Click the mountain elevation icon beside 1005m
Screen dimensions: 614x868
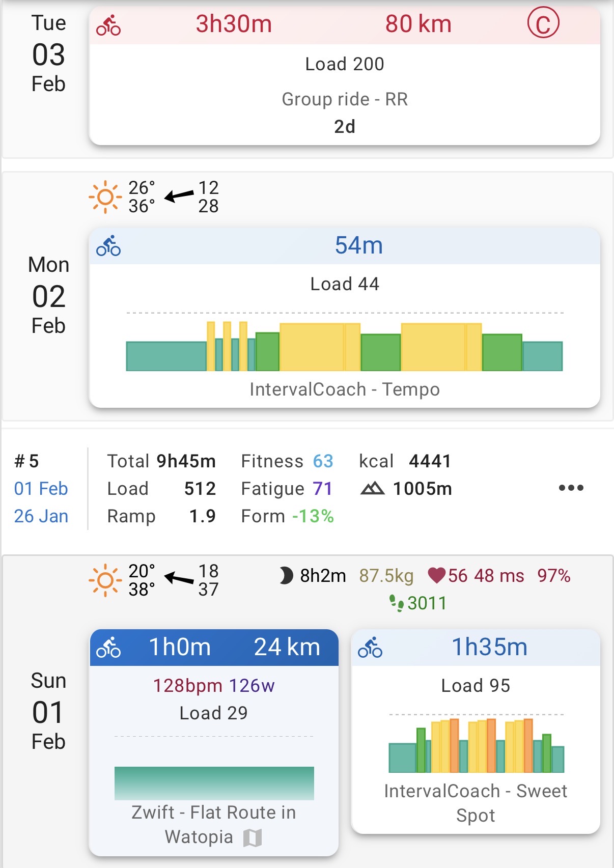point(372,489)
